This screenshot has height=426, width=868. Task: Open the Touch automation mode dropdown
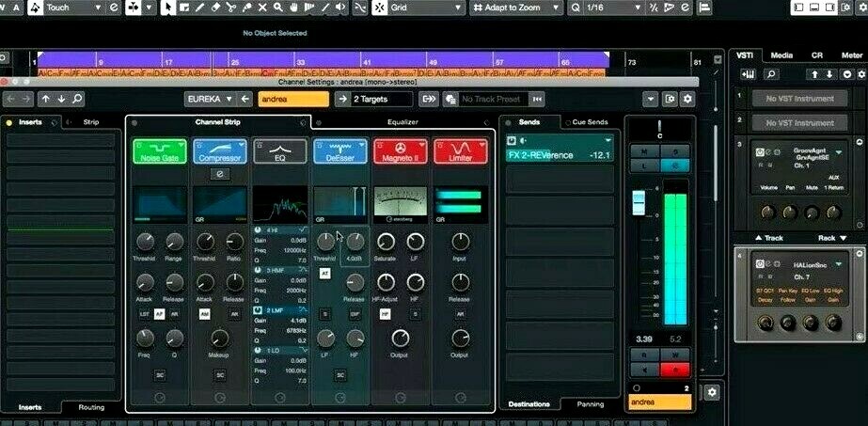99,8
